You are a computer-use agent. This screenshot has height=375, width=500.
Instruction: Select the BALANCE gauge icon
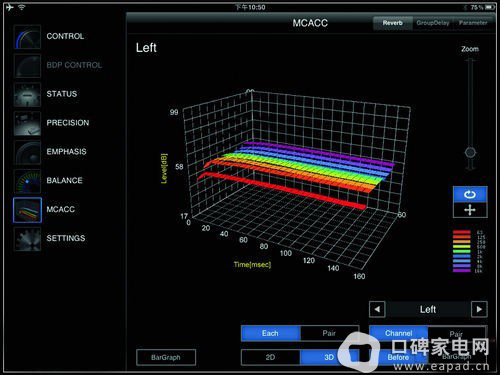27,181
